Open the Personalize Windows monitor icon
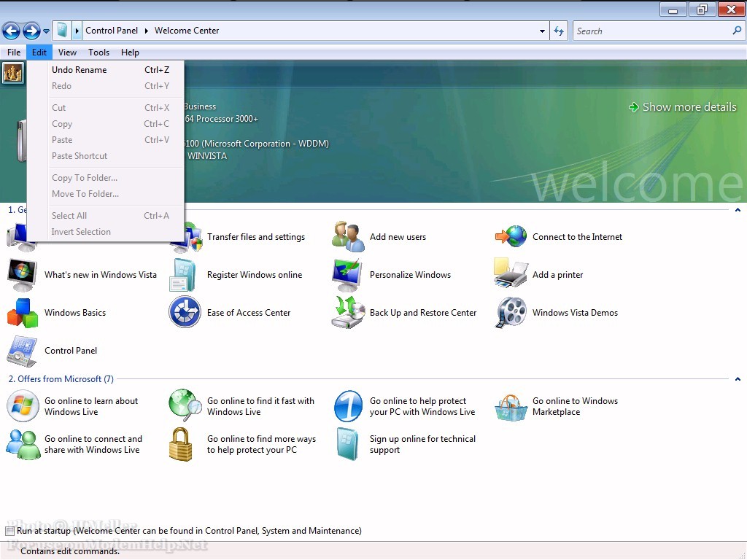Viewport: 747px width, 560px height. 348,275
